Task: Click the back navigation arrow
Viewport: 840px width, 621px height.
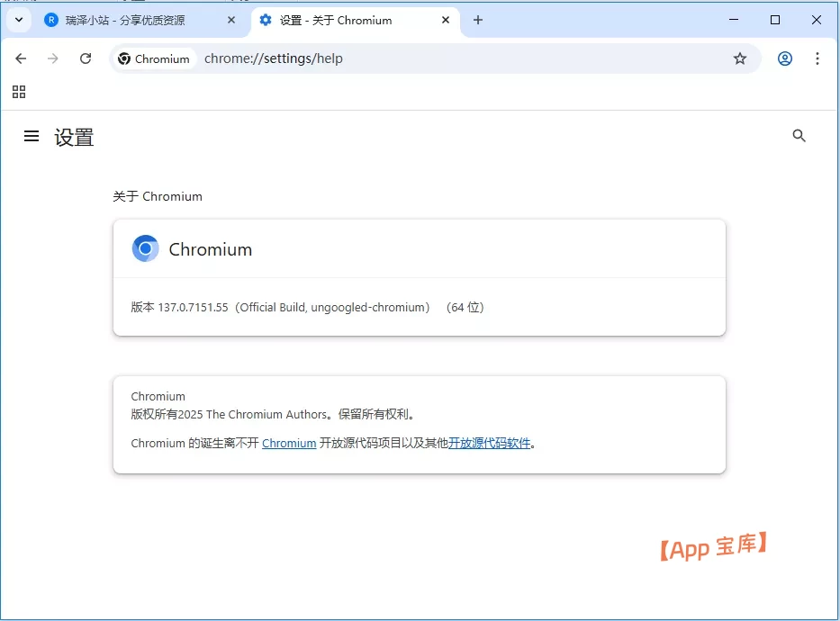Action: pos(21,58)
